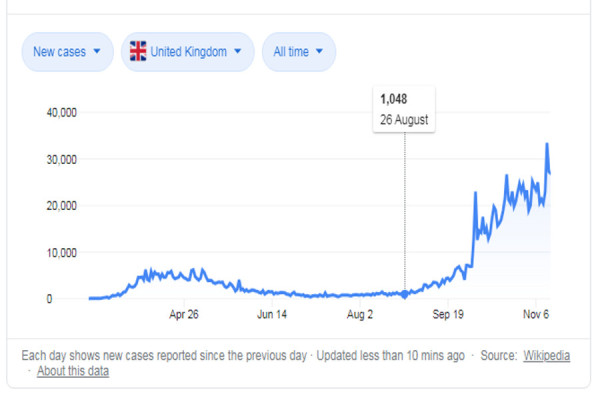600x400 pixels.
Task: Click the chart's highest peak above 30,000
Action: point(547,144)
